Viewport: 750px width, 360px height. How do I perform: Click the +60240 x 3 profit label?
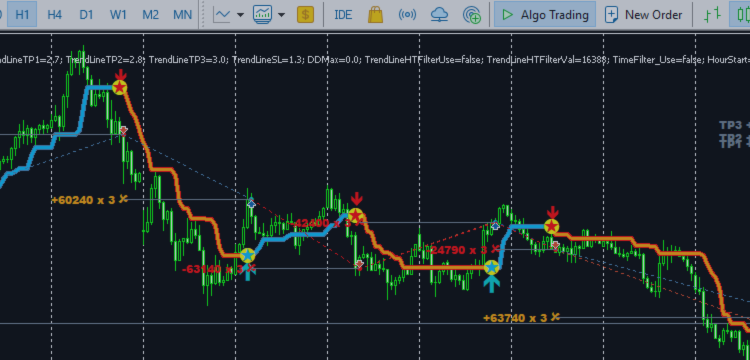83,199
